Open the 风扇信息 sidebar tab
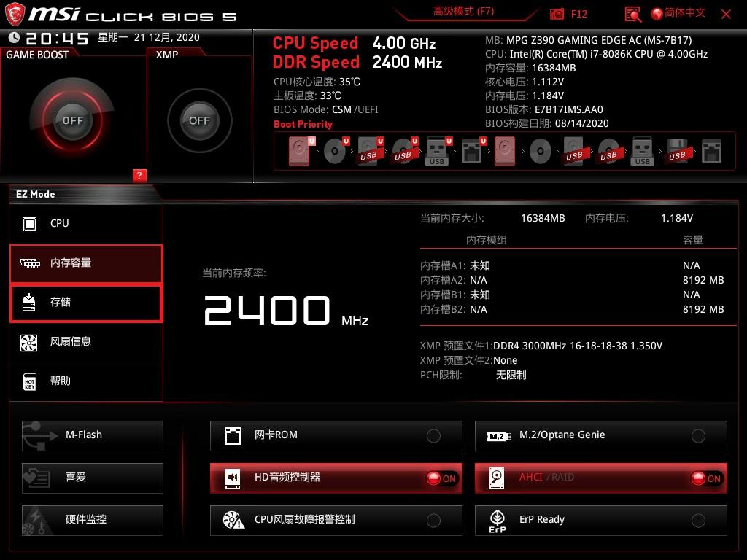Viewport: 747px width, 560px height. pos(86,343)
